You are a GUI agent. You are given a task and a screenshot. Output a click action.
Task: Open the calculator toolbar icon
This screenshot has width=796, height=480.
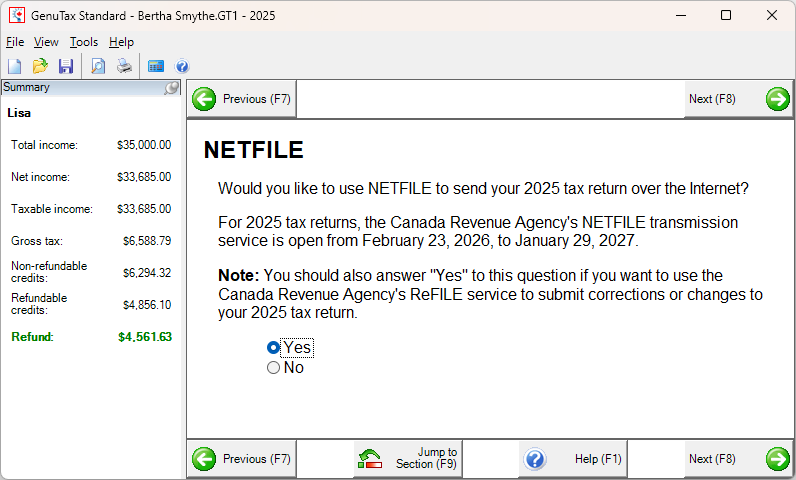click(x=156, y=66)
